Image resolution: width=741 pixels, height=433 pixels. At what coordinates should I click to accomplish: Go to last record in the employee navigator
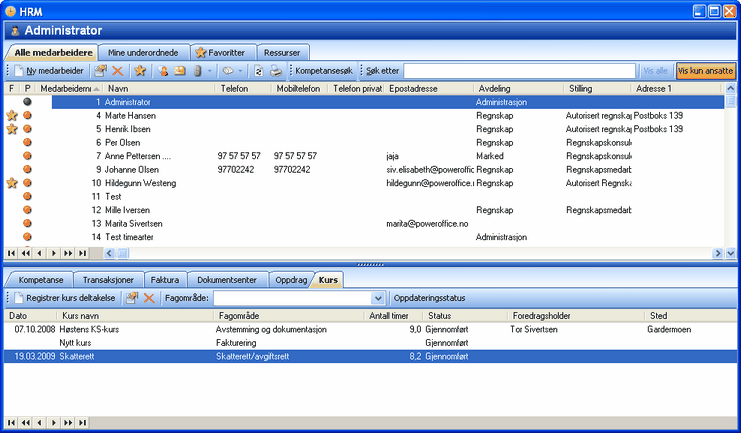tap(82, 253)
